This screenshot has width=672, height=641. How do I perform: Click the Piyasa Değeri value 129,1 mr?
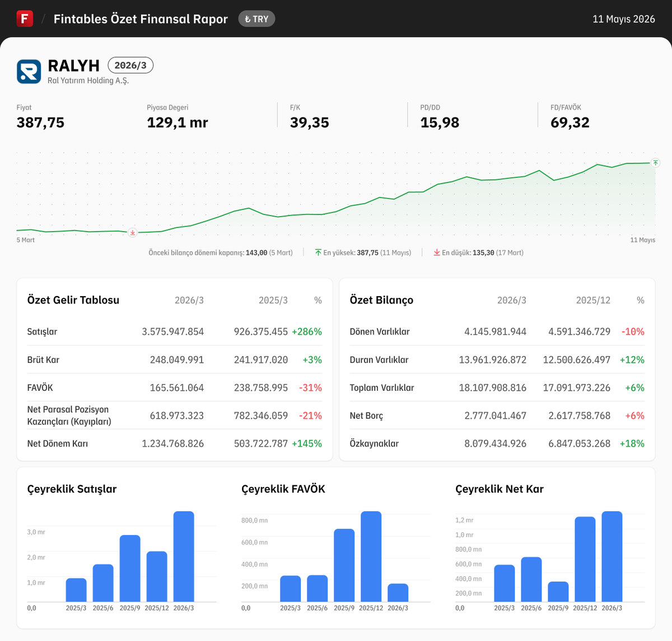[x=178, y=123]
